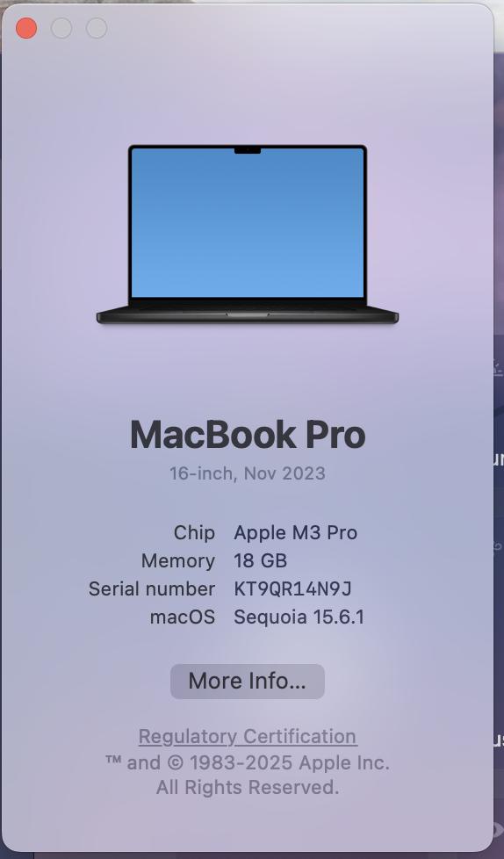Close the About This Mac window
The image size is (504, 859).
coord(26,28)
